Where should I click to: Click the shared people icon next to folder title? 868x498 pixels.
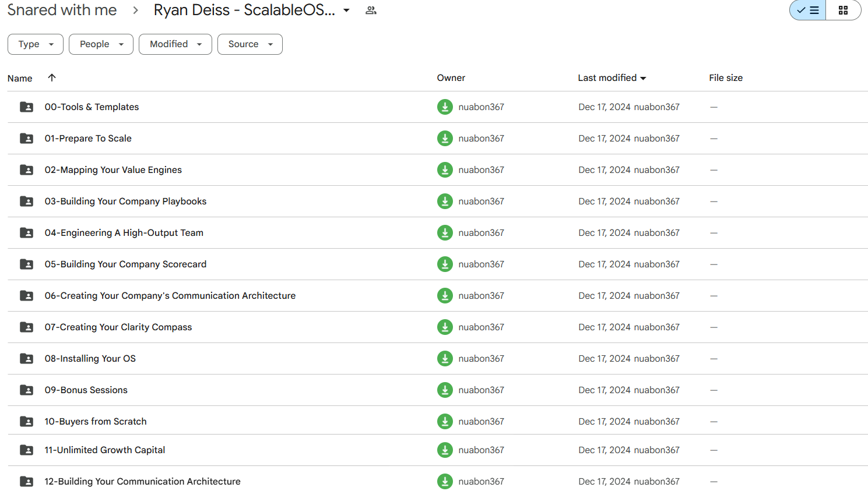[x=371, y=10]
